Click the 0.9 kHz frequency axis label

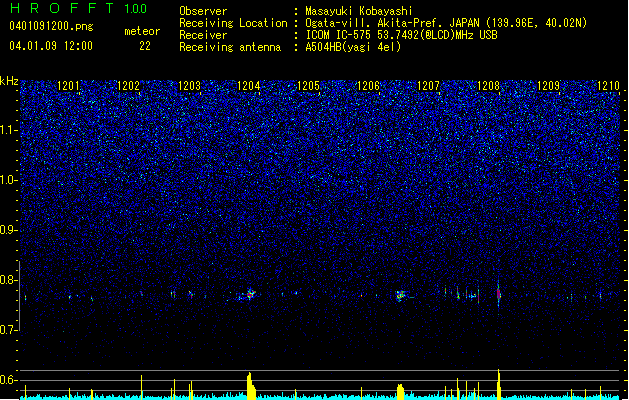[x=9, y=230]
